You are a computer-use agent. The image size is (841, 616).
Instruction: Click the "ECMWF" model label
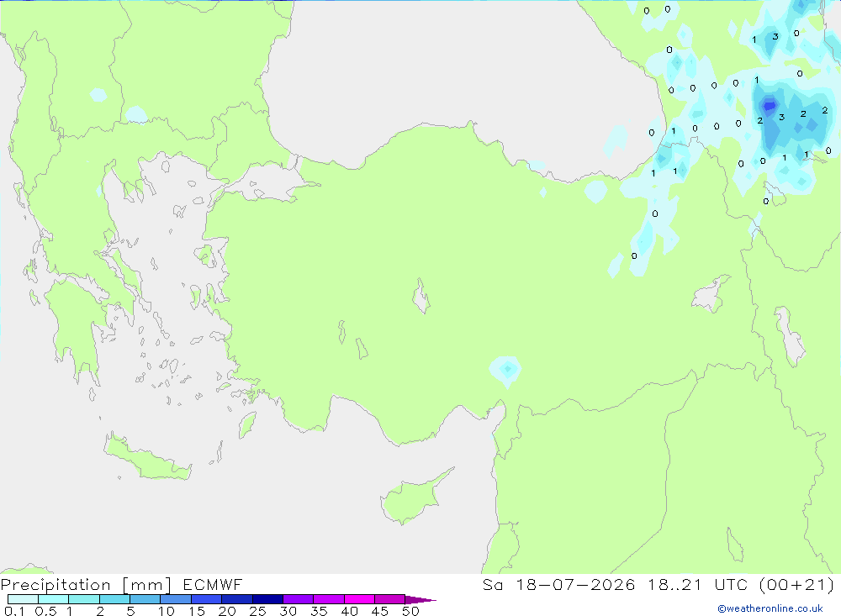[213, 584]
